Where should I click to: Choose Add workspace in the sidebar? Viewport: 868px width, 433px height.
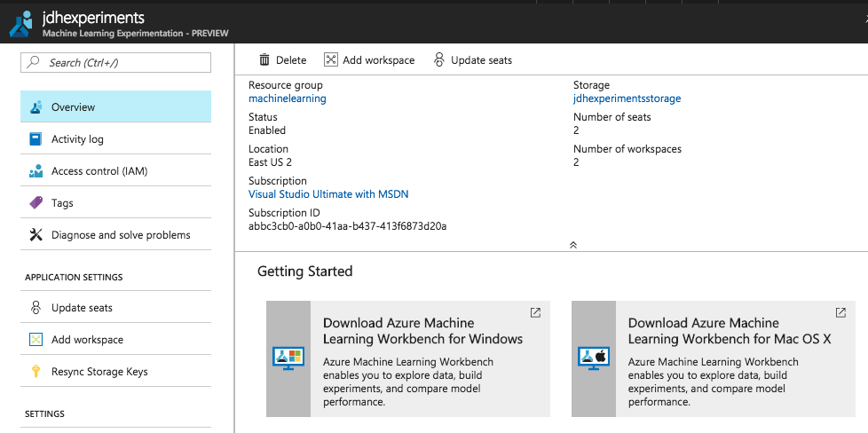click(87, 340)
